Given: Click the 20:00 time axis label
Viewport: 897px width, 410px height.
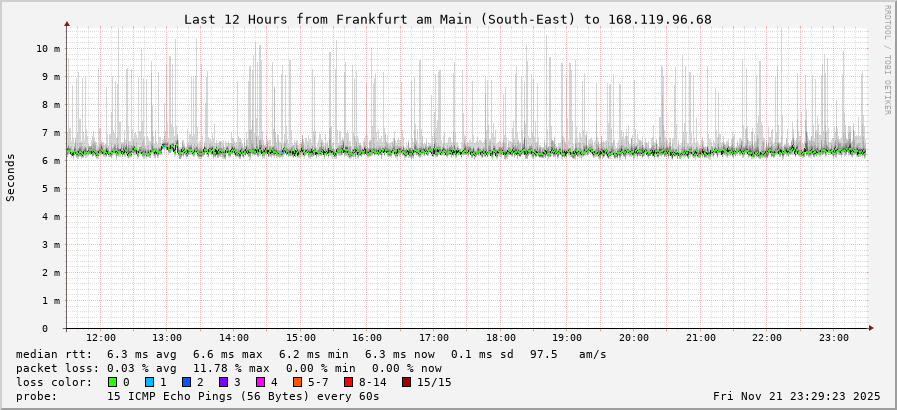Looking at the screenshot, I should point(634,338).
